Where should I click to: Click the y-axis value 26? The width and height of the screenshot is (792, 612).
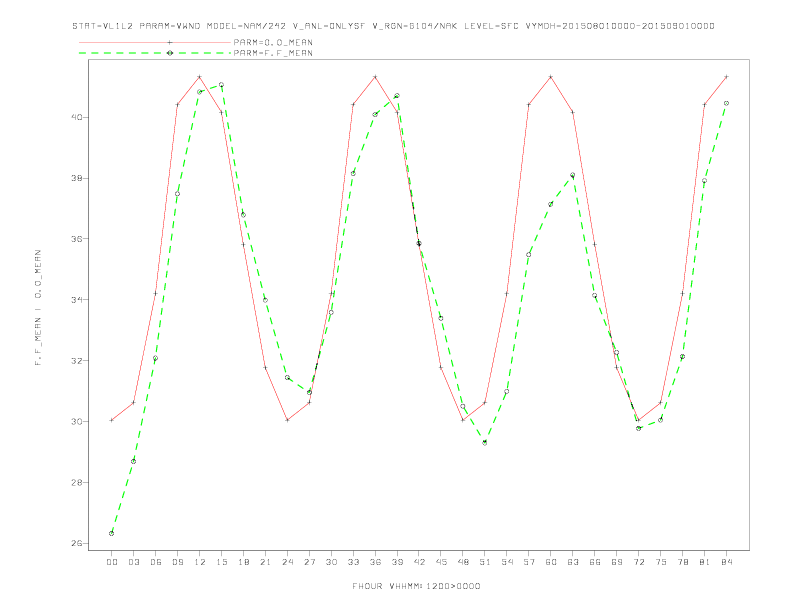click(75, 543)
